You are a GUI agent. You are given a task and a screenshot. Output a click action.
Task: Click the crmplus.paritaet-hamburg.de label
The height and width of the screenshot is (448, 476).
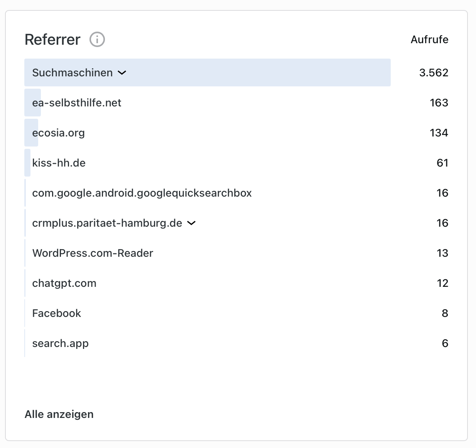[107, 223]
